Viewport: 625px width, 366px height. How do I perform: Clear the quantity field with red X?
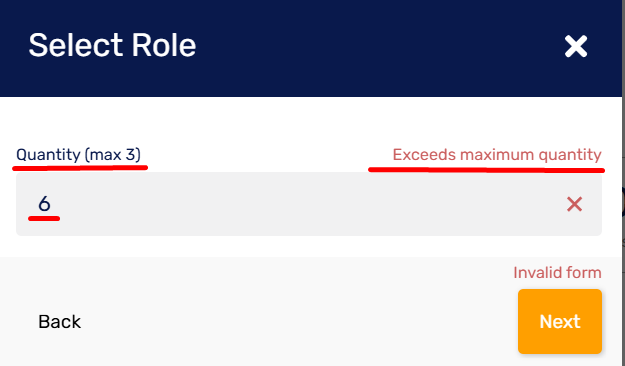574,204
